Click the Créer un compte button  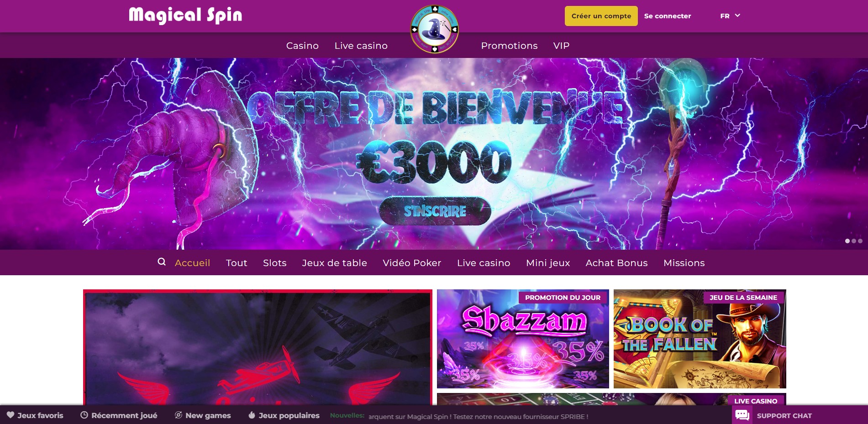[601, 16]
